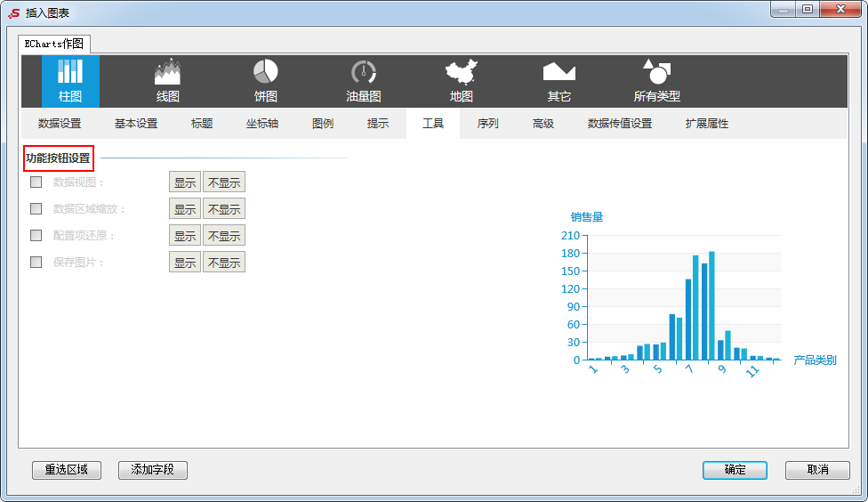Tick the 数据区域缩放 checkbox
Screen dimensions: 868x502
coord(36,208)
